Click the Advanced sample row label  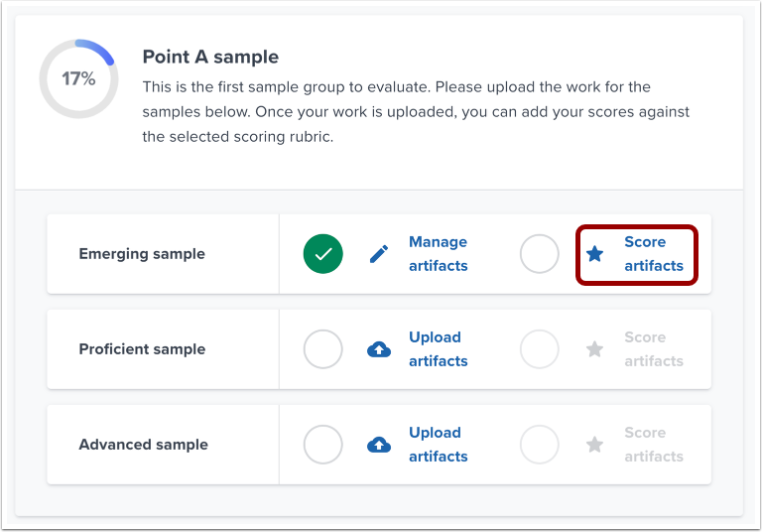pos(143,445)
